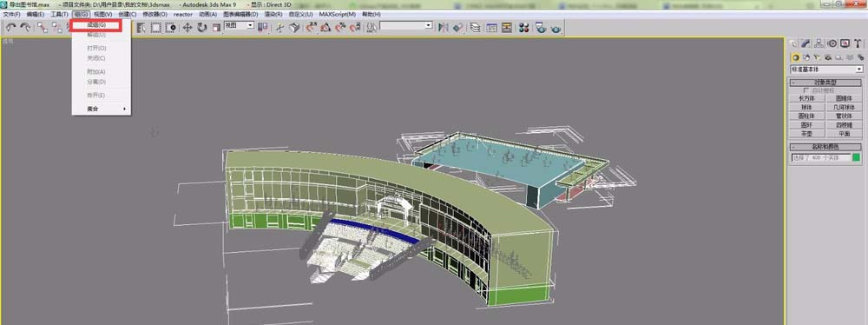Click the object name input field
This screenshot has height=325, width=868.
(x=821, y=157)
